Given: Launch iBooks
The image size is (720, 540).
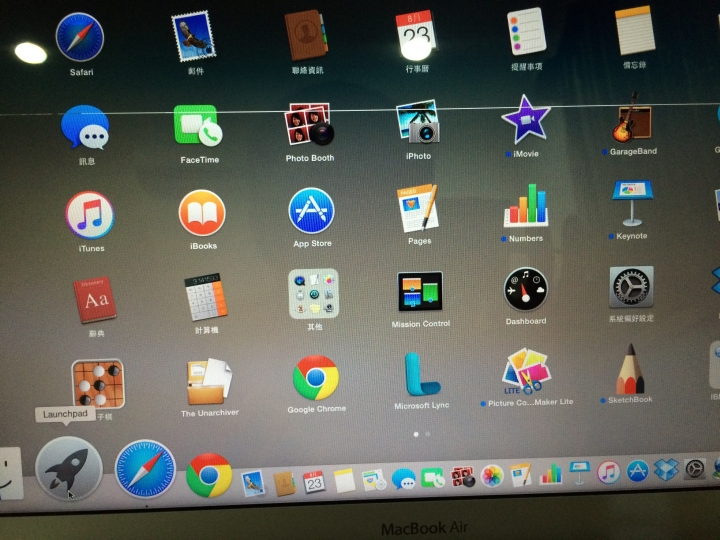Looking at the screenshot, I should pyautogui.click(x=202, y=213).
